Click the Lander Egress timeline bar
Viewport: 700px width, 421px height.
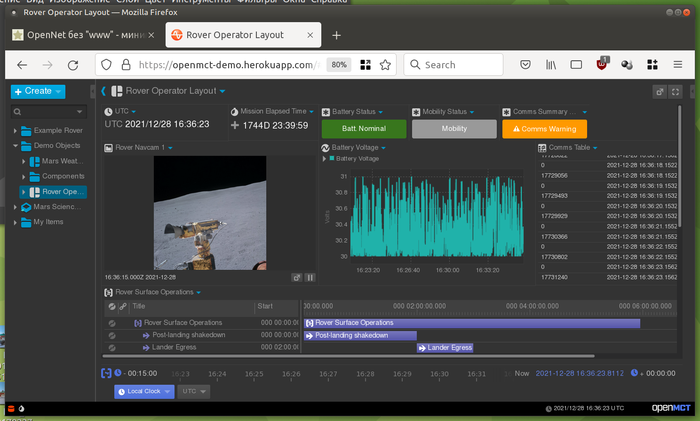(x=444, y=348)
